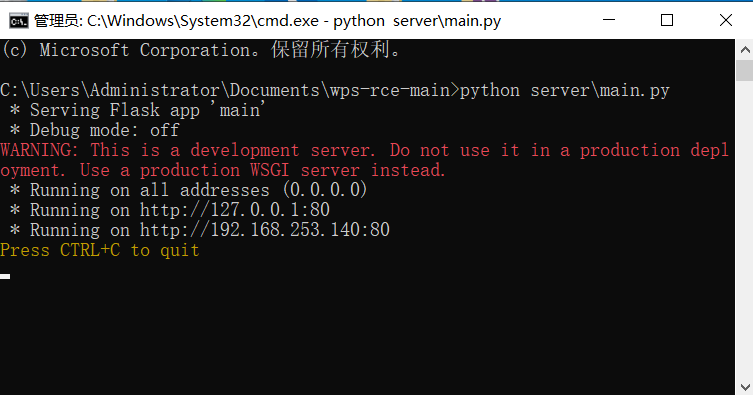
Task: Close the command prompt window
Action: (x=726, y=20)
